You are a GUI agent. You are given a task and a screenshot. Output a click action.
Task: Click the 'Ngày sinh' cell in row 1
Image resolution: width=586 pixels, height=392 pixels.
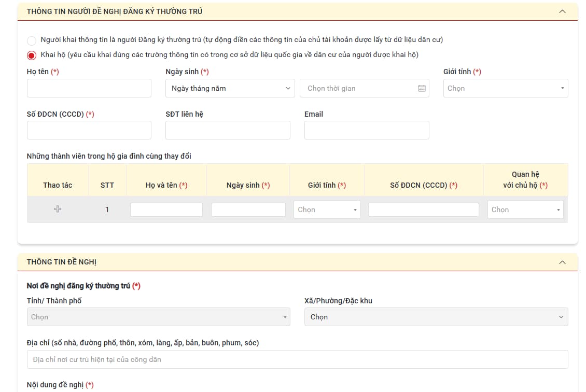[x=248, y=209]
